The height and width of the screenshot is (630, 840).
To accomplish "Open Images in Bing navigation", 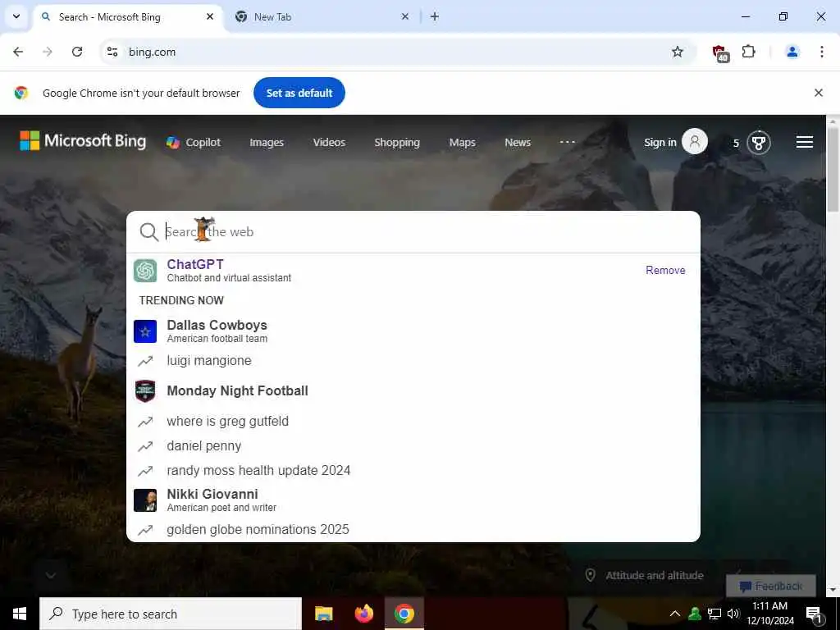I will (x=267, y=143).
